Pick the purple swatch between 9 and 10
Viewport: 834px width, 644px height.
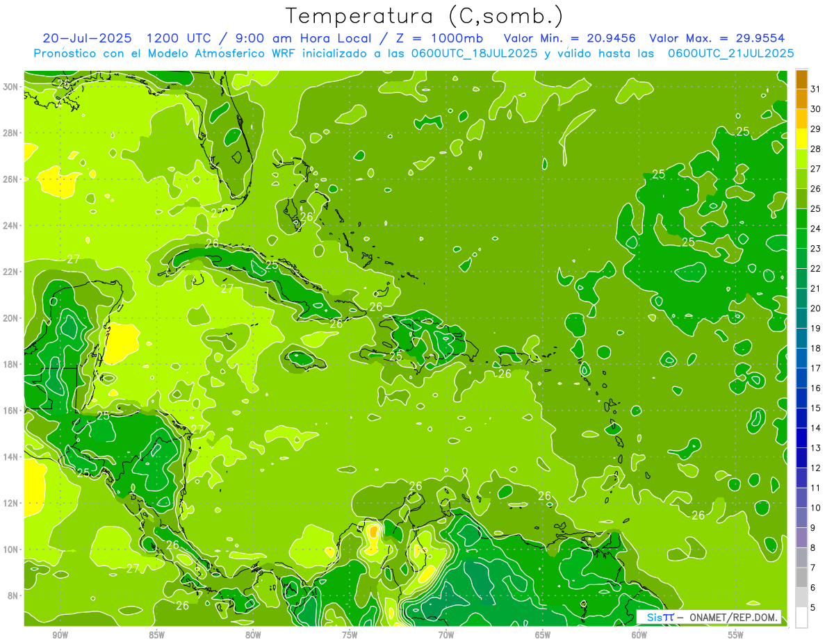[801, 518]
